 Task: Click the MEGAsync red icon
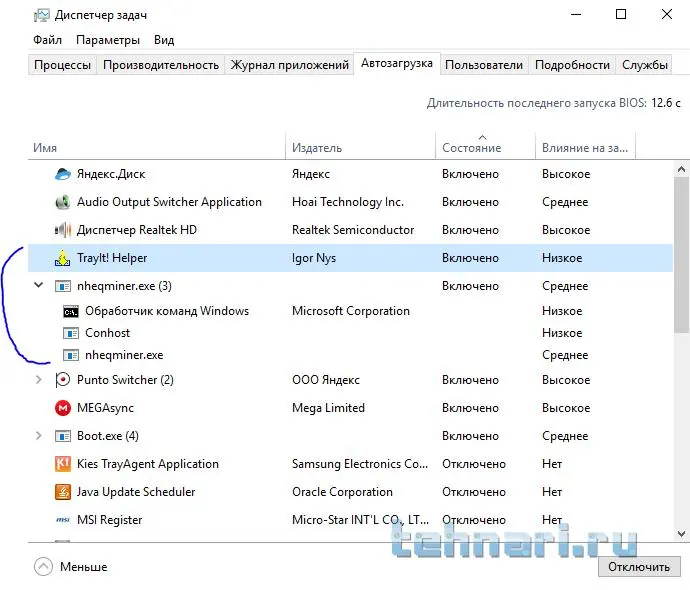[63, 408]
